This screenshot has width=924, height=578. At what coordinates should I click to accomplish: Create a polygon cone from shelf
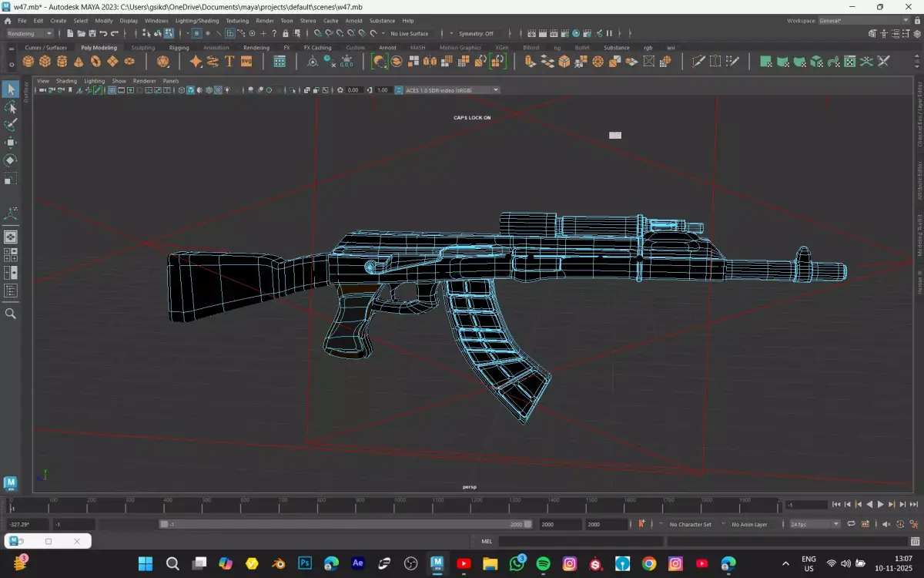[79, 62]
